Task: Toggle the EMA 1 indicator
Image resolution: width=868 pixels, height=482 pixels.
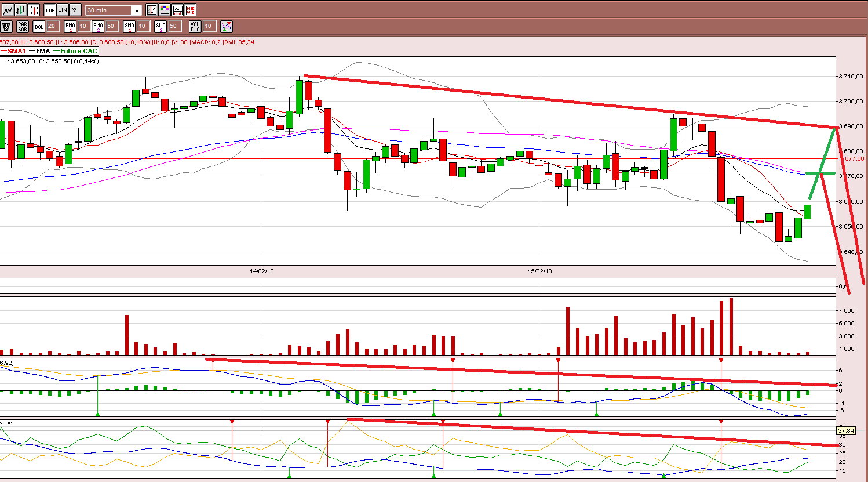Action: 70,26
